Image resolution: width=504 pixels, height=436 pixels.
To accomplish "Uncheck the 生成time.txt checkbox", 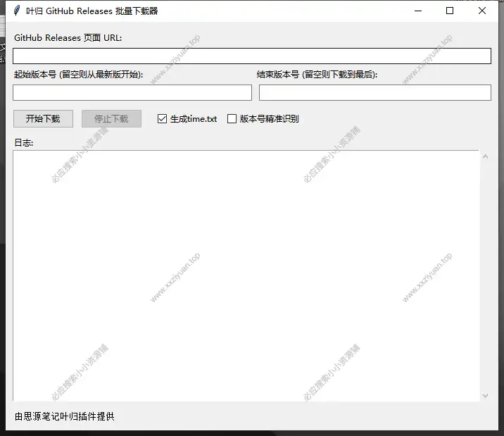I will (x=163, y=119).
